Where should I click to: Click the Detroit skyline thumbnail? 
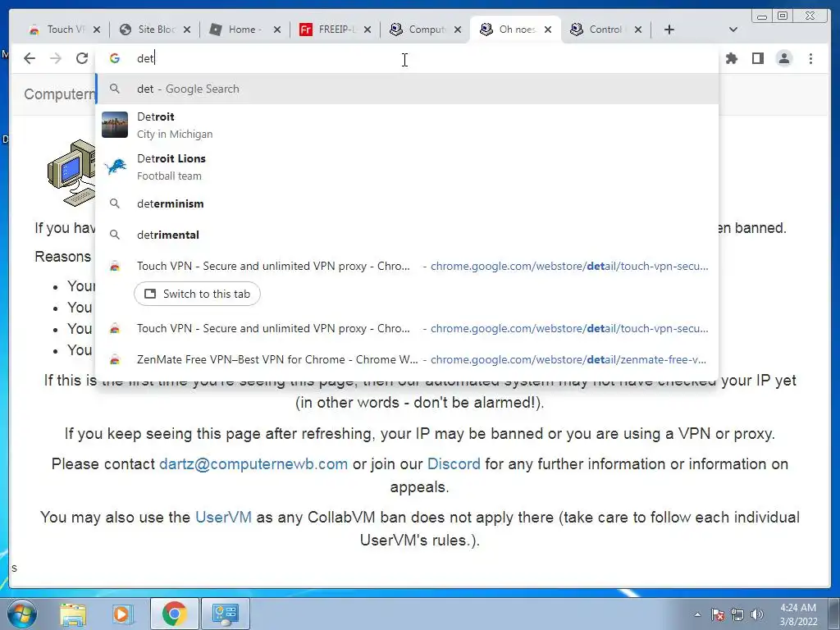[115, 125]
